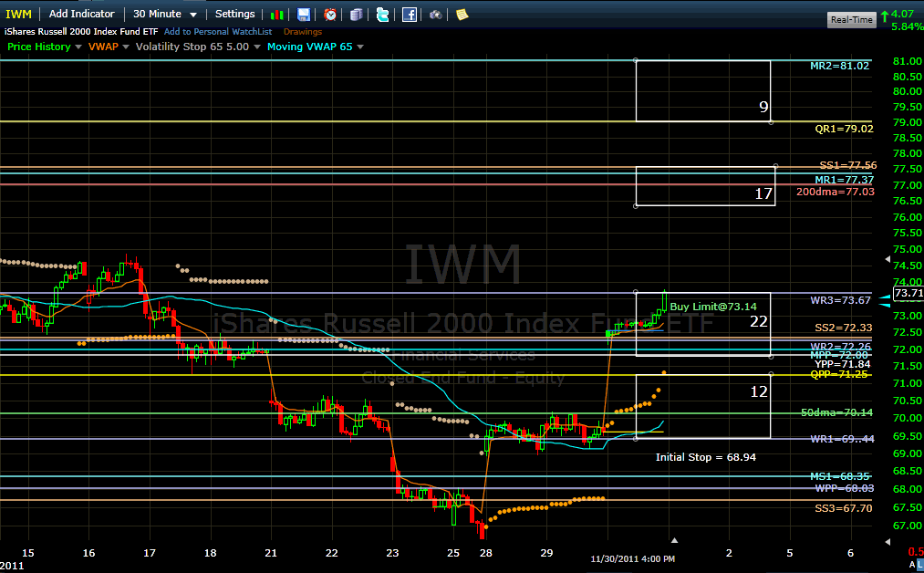Click the camera snapshot icon

click(435, 15)
